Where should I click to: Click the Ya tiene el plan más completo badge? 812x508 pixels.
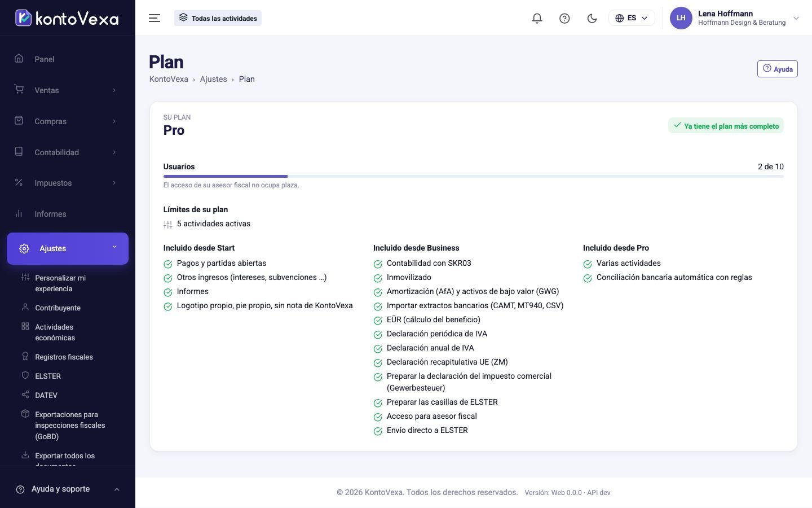[726, 126]
